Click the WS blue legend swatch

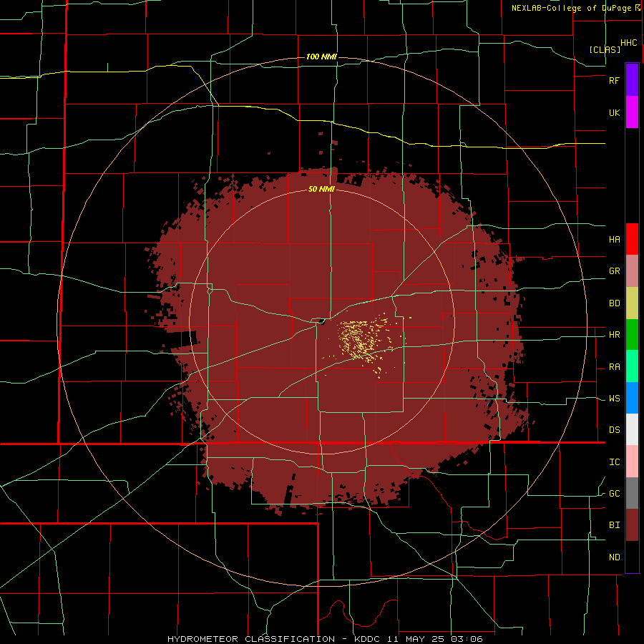coord(632,398)
